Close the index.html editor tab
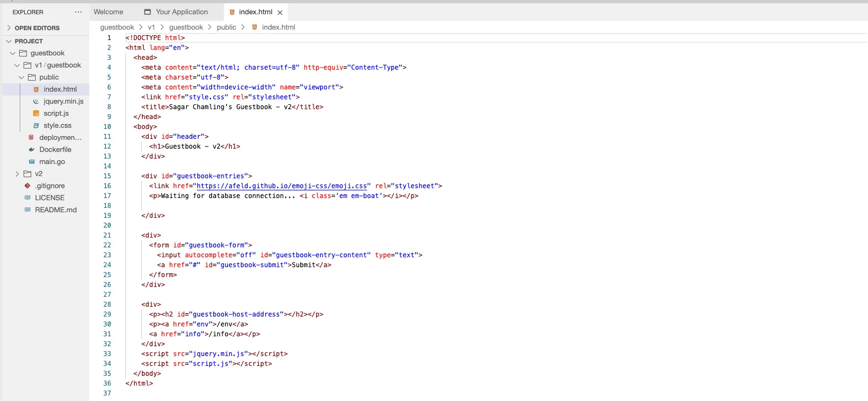This screenshot has height=401, width=868. click(280, 13)
